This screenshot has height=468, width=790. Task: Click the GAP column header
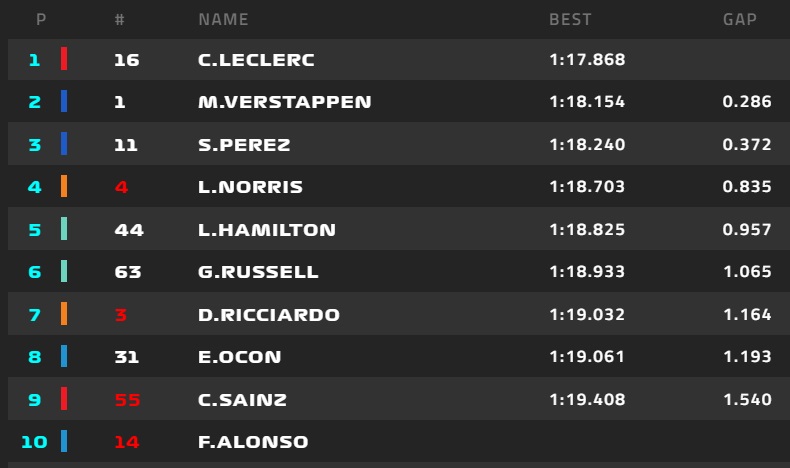740,19
